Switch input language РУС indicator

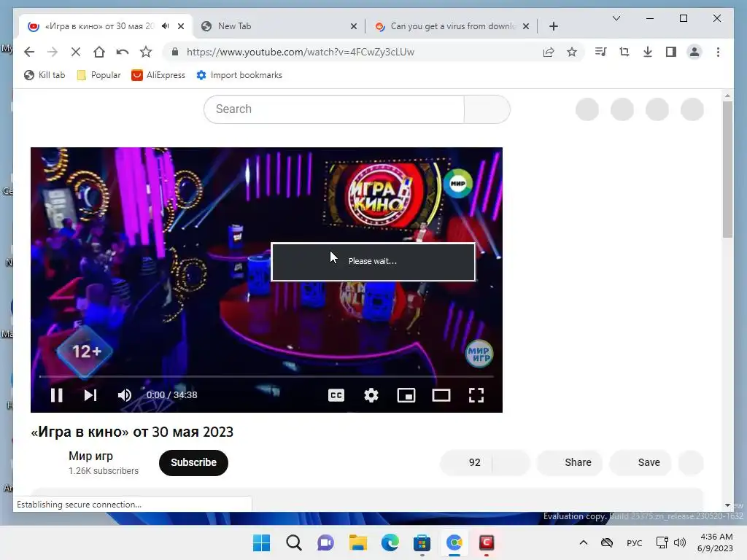pos(635,543)
